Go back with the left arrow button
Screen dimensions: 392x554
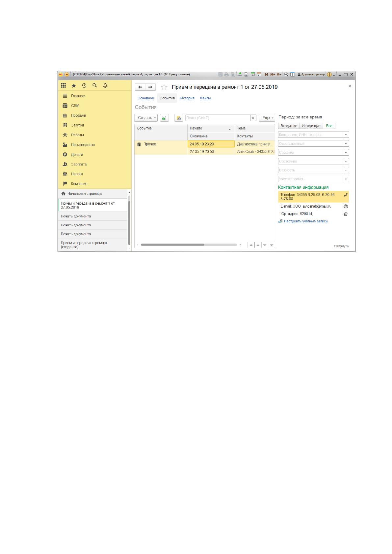pos(140,87)
